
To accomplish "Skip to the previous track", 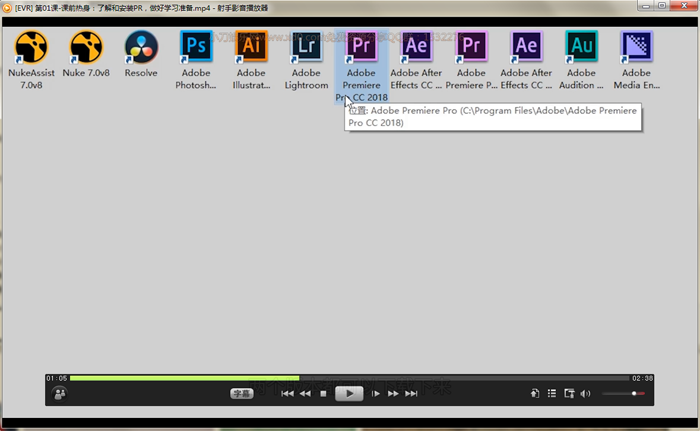I will pyautogui.click(x=288, y=393).
